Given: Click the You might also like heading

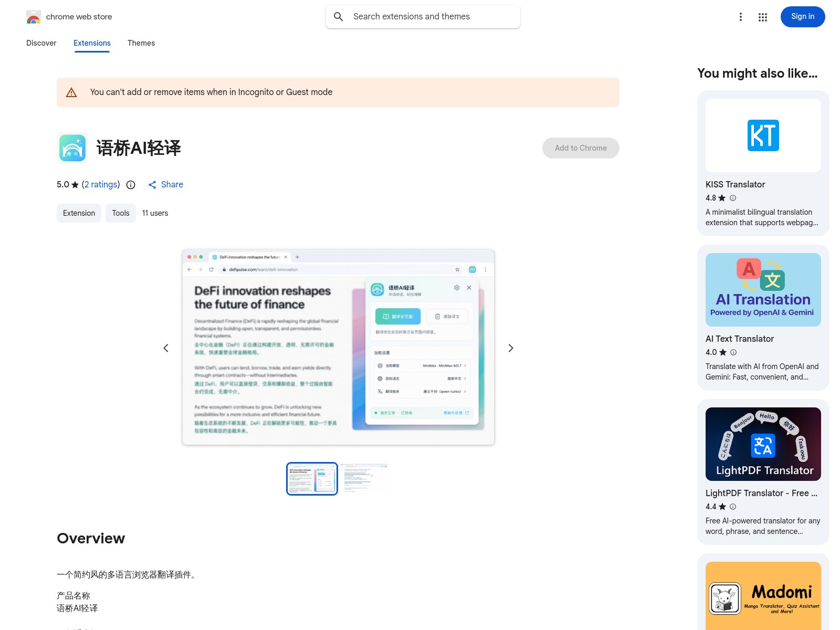Looking at the screenshot, I should (758, 73).
